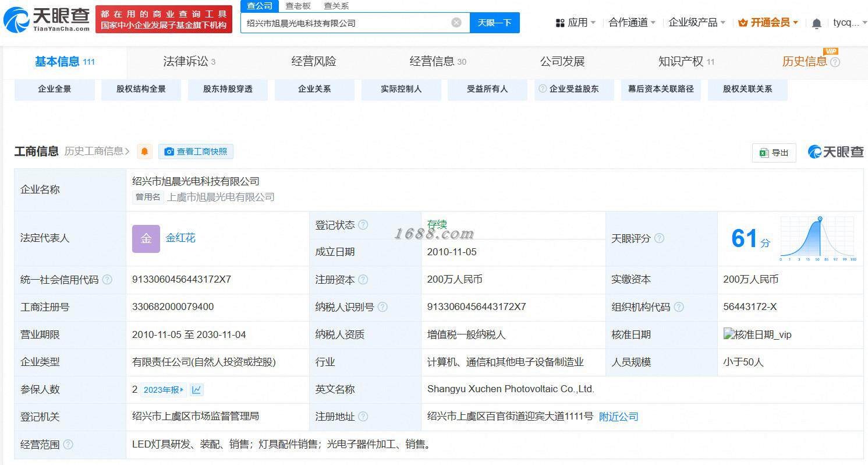Viewport: 868px width, 465px height.
Task: Click the 存续 registration status
Action: 437,225
